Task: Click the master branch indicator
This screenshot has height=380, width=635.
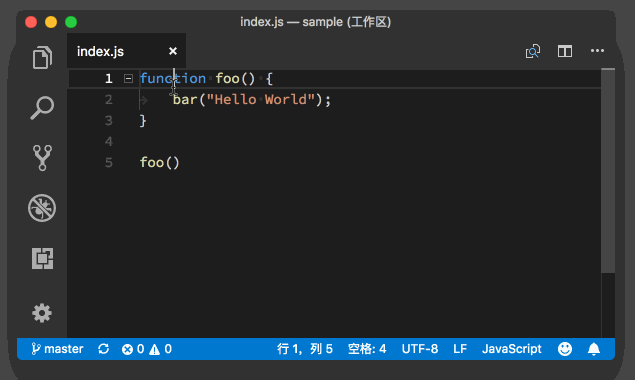Action: tap(57, 349)
